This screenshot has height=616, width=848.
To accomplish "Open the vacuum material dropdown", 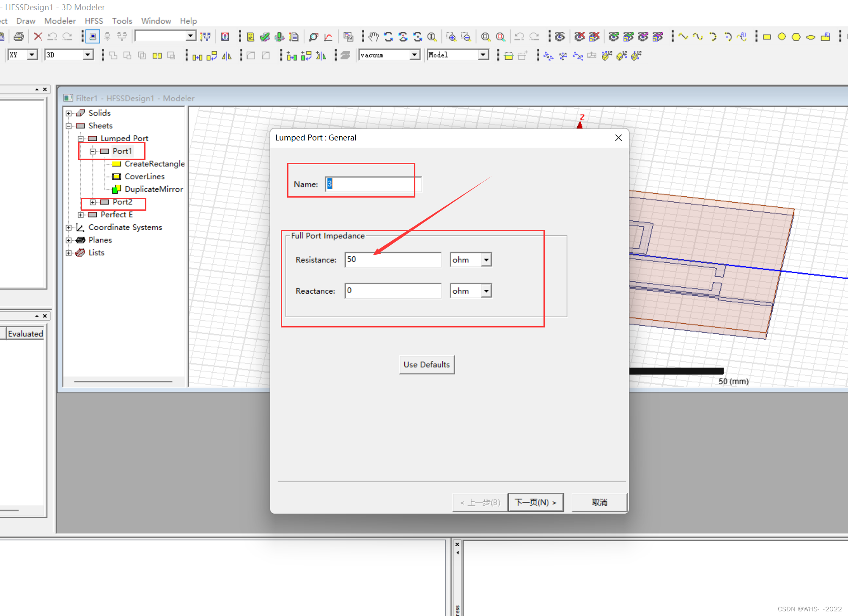I will point(414,55).
